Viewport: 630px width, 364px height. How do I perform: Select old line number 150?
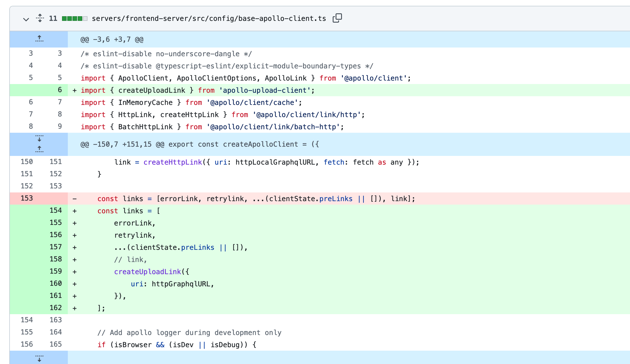tap(27, 162)
